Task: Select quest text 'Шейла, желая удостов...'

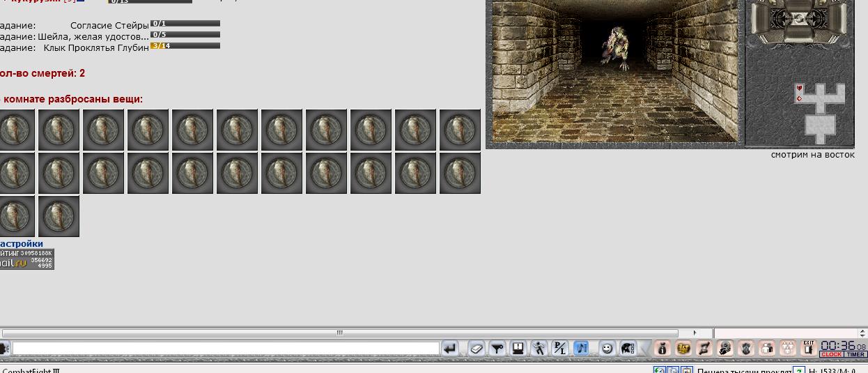Action: tap(93, 36)
